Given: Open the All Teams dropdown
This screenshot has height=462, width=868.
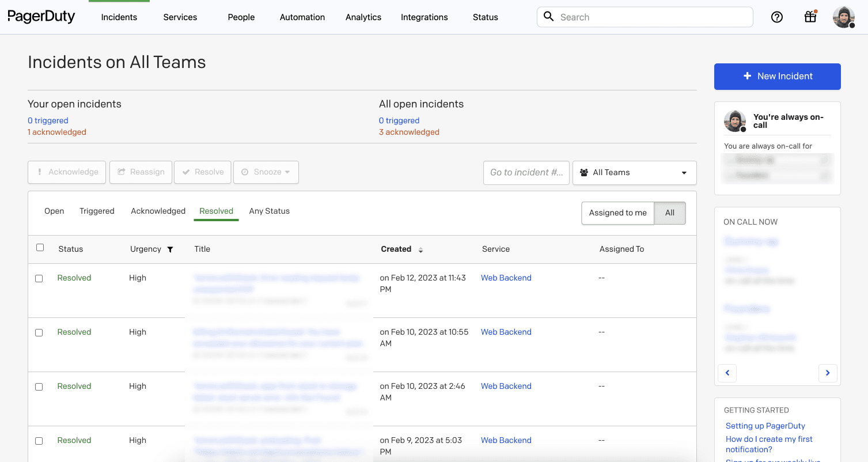Looking at the screenshot, I should pos(635,172).
